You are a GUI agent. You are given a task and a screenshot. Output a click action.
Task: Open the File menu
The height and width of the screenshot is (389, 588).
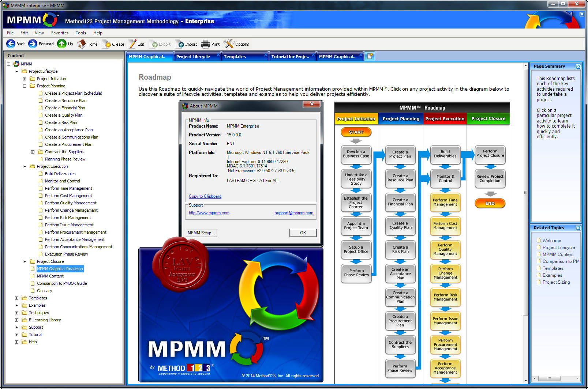10,33
